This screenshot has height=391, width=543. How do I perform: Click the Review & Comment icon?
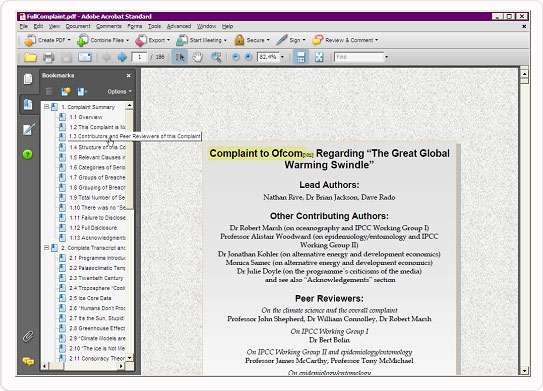pyautogui.click(x=318, y=40)
